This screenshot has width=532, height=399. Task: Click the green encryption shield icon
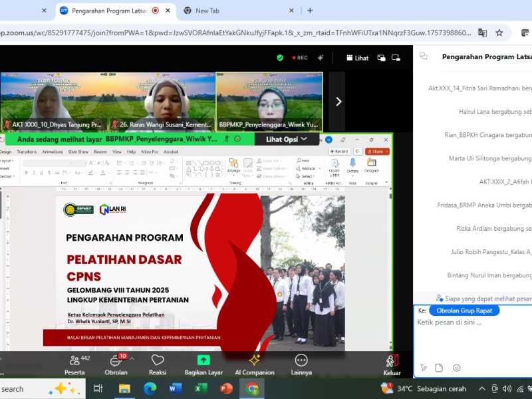(280, 58)
